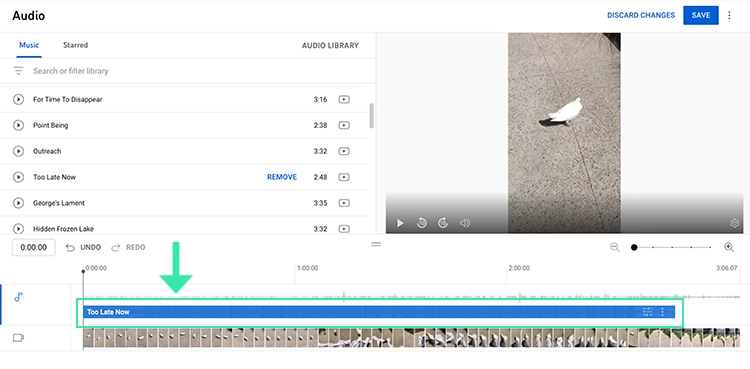Open the library filter icon

[18, 71]
